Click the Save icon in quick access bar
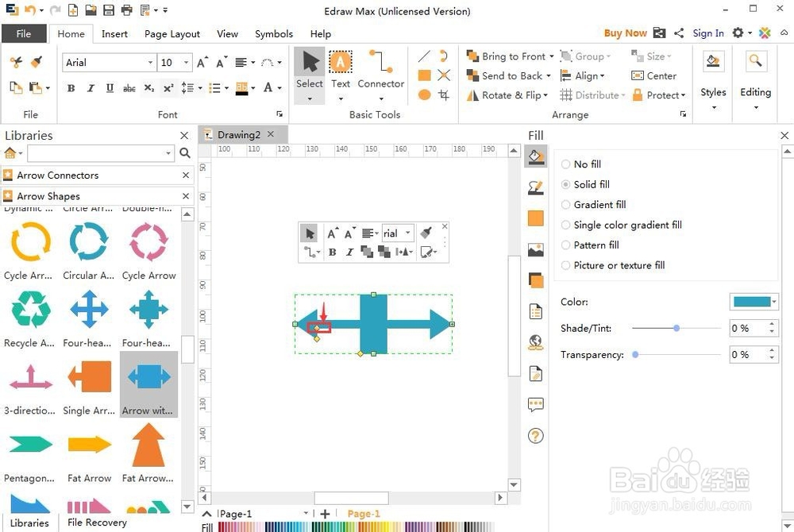 (108, 10)
